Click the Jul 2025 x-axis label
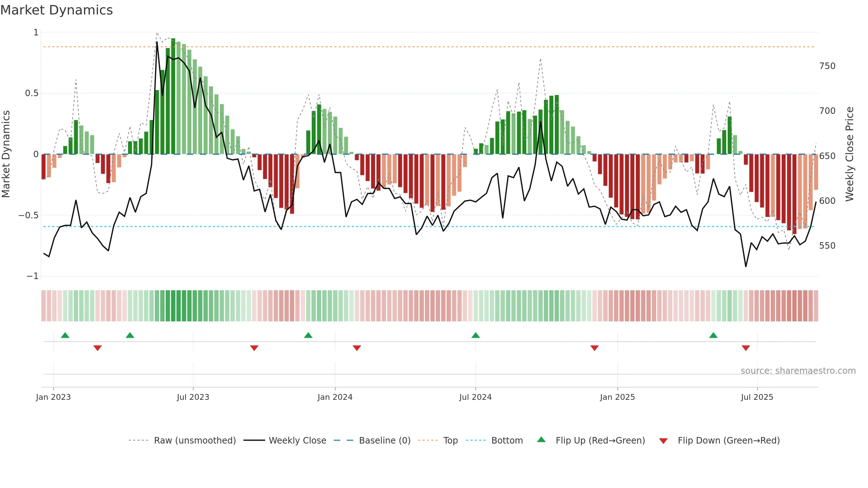Viewport: 868px width, 488px height. 757,397
